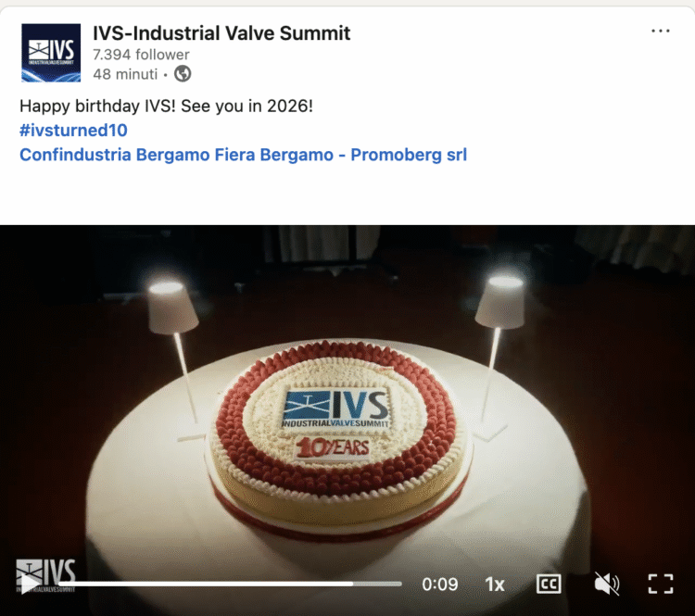Screen dimensions: 695x616
Task: Click the video progress bar
Action: pos(231,585)
